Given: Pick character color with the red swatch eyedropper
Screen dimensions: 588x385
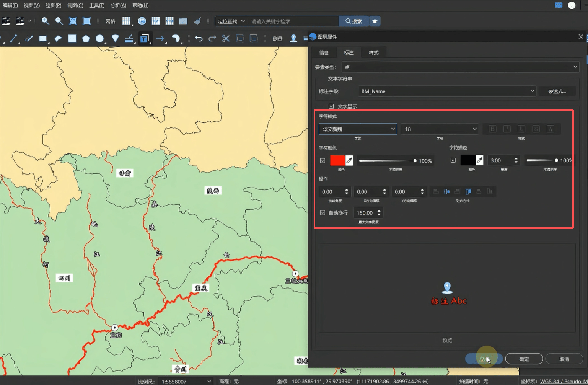Looking at the screenshot, I should point(349,160).
